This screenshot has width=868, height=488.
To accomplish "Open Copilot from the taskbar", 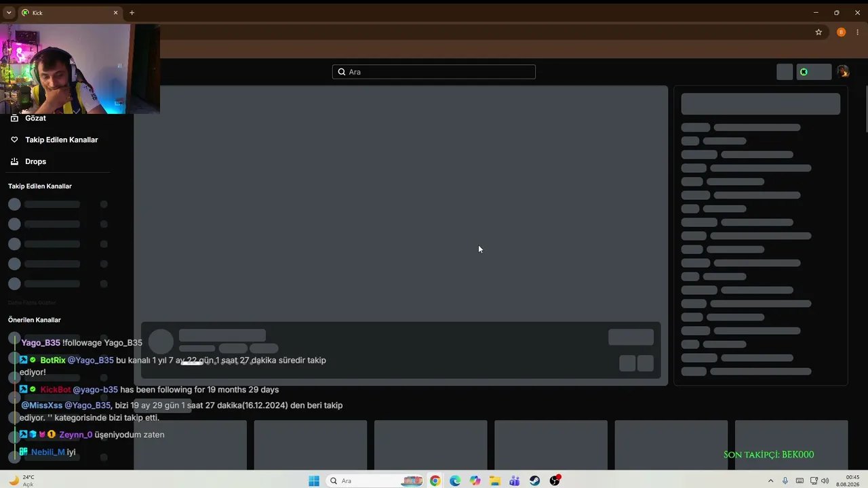I will (x=475, y=481).
